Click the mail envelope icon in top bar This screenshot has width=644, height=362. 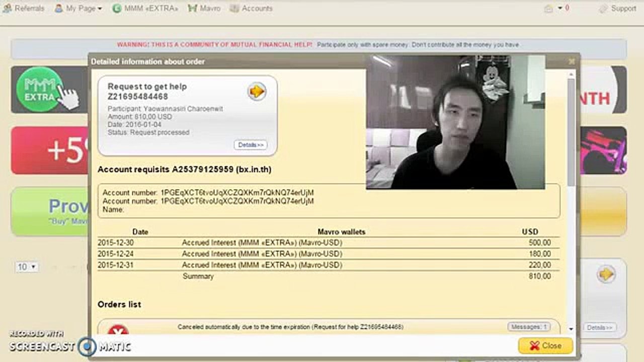pos(548,9)
